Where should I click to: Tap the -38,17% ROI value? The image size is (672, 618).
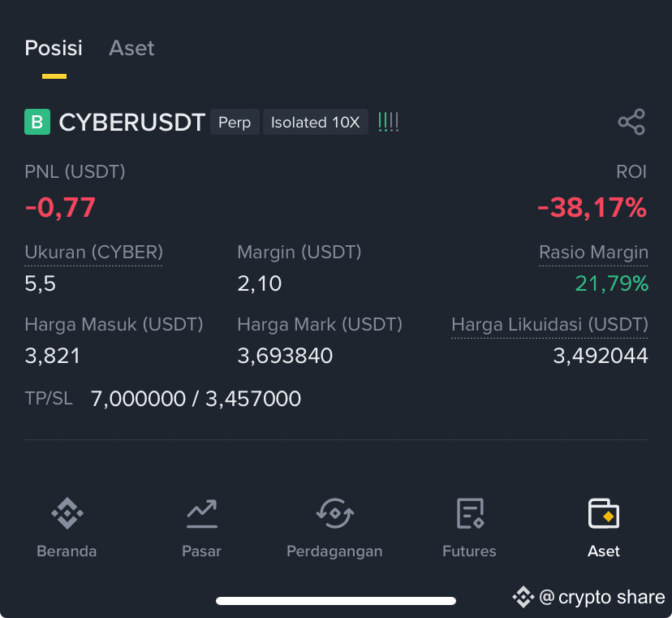tap(592, 208)
